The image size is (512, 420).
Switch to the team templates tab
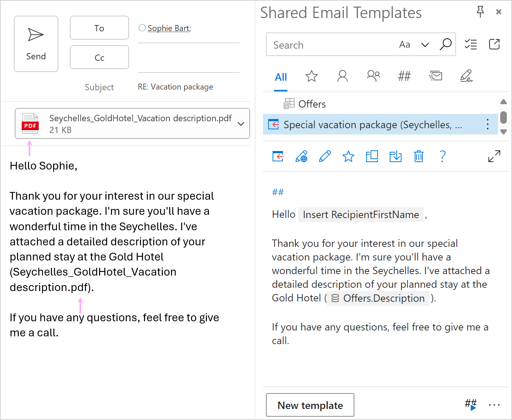[374, 76]
